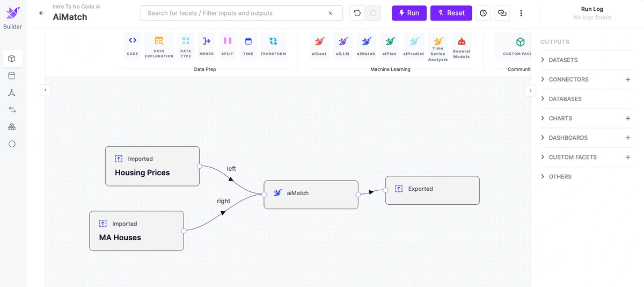Open run history clock icon

click(484, 13)
